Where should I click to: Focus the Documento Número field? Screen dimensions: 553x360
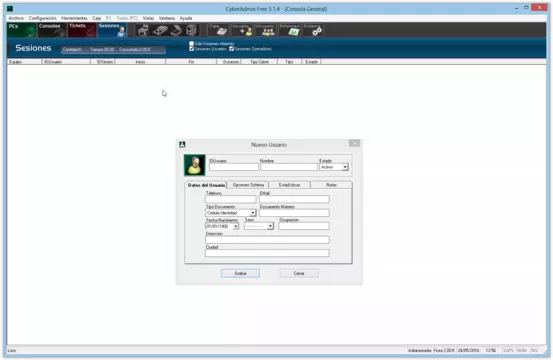click(294, 213)
